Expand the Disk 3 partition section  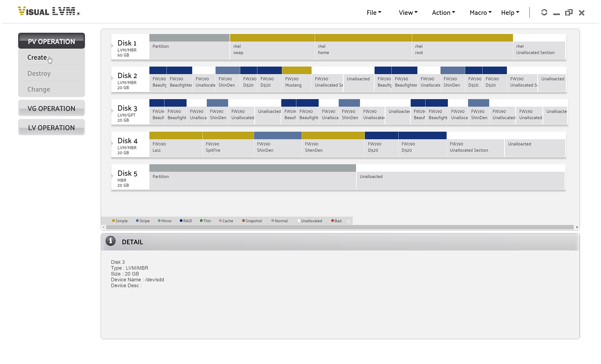tap(112, 112)
